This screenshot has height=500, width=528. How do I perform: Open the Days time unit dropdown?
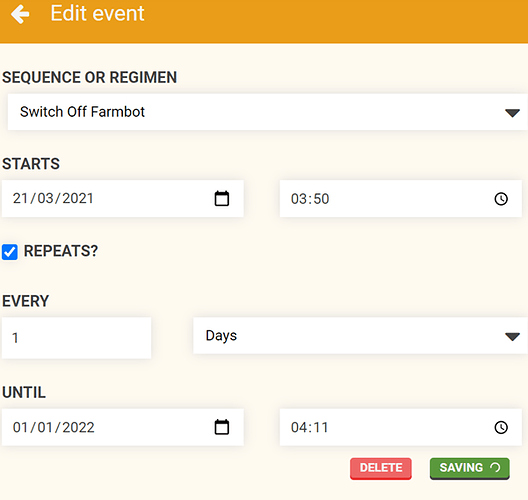click(x=360, y=336)
